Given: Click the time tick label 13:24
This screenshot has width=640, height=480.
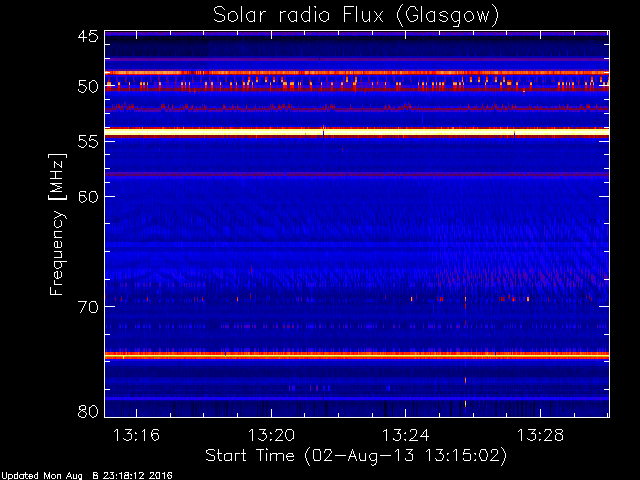Looking at the screenshot, I should 406,435.
